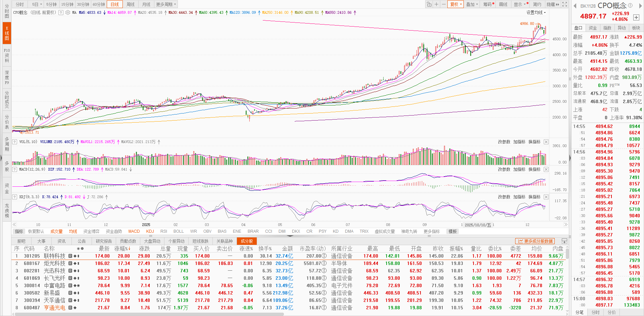Add CPO概念 to watchlist plus icon
This screenshot has width=644, height=316.
tap(636, 17)
